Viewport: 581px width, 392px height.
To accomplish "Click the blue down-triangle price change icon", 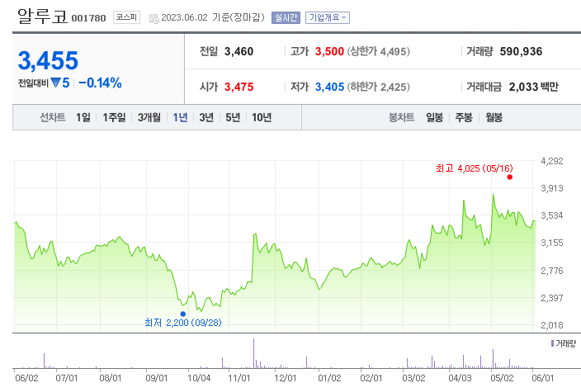I will click(x=55, y=83).
